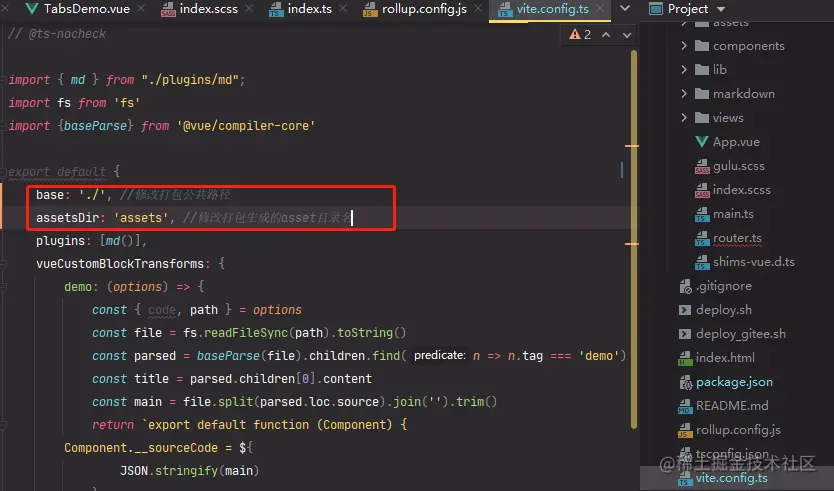
Task: Select vite.config.ts in project tree
Action: click(732, 478)
